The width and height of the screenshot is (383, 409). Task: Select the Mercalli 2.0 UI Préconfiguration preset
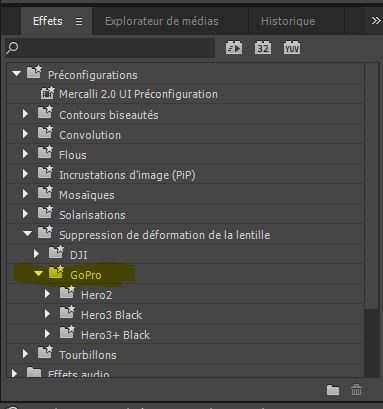(138, 94)
